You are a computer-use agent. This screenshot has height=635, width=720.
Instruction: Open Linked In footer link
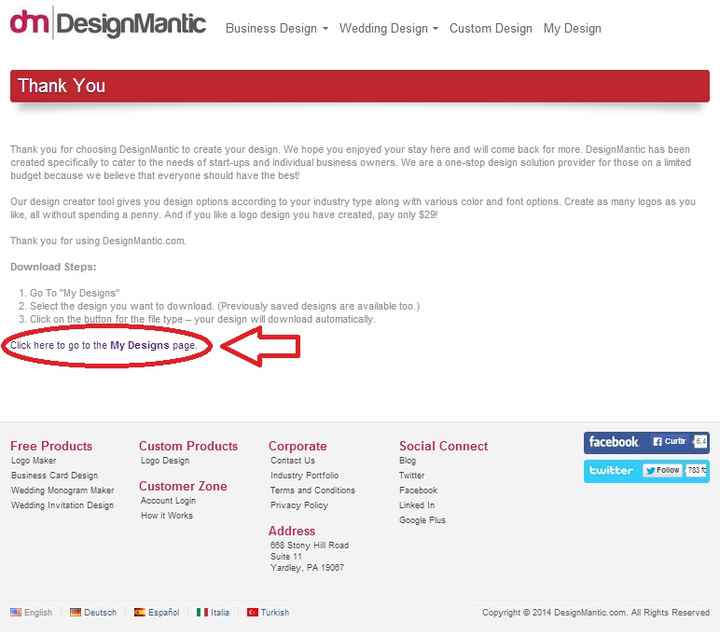click(x=417, y=505)
